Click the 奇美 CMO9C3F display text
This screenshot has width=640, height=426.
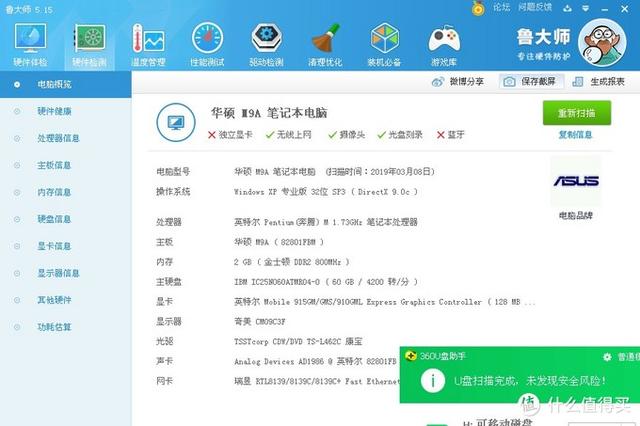pyautogui.click(x=260, y=322)
